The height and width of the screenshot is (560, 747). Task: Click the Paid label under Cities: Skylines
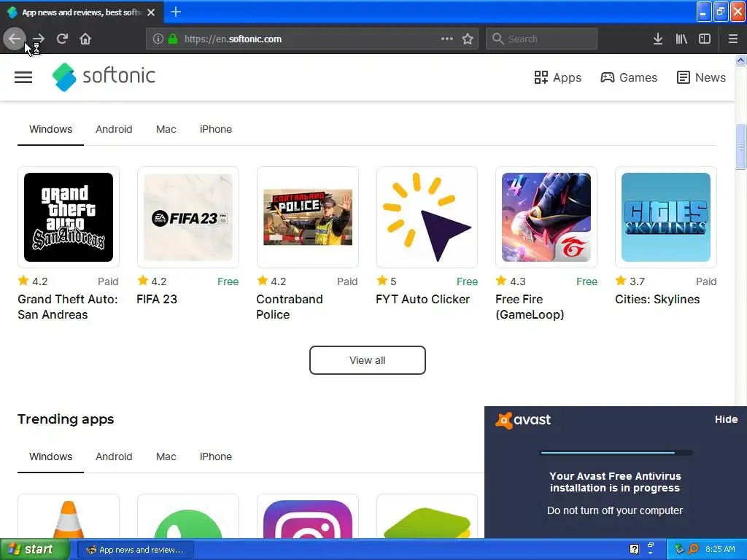[x=706, y=281]
